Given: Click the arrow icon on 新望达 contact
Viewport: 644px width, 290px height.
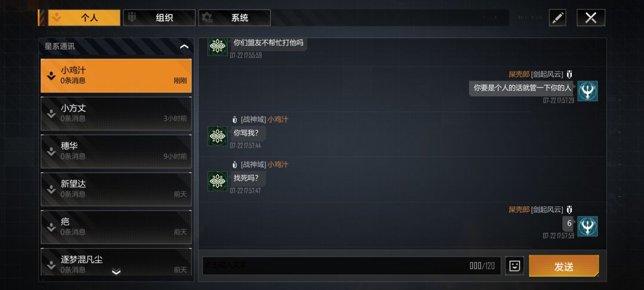Looking at the screenshot, I should click(51, 189).
